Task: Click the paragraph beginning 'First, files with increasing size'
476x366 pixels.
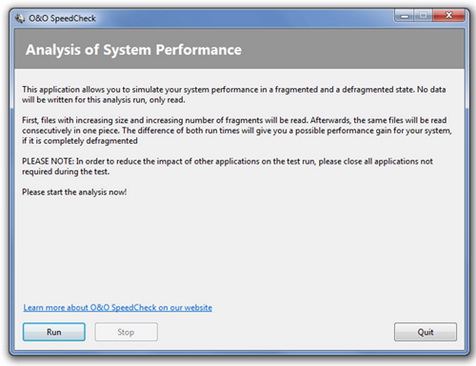Action: 237,130
